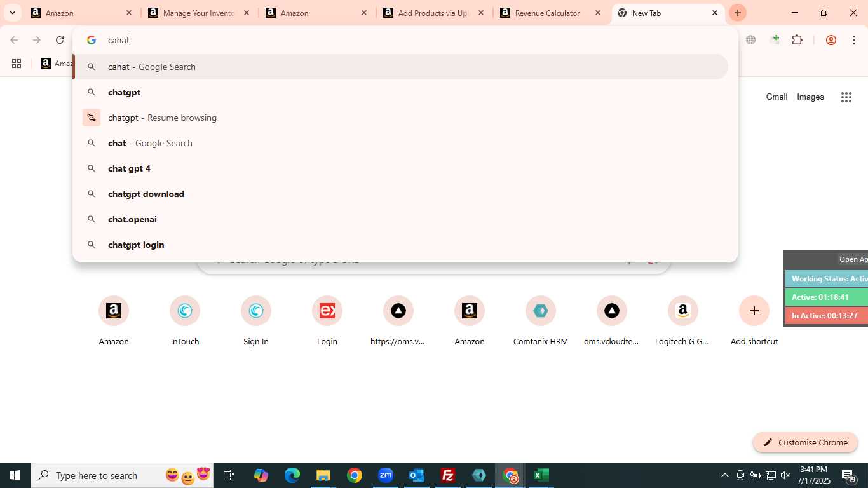The image size is (868, 488).
Task: Click the red In Active: 00:13:27 timer
Action: tap(827, 315)
